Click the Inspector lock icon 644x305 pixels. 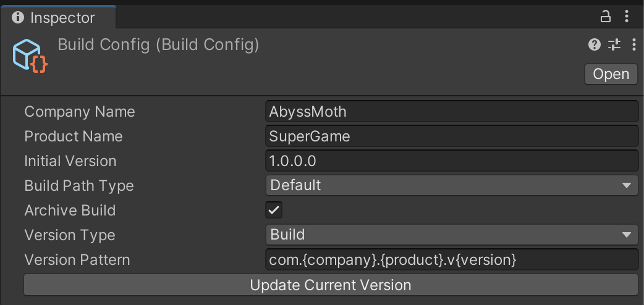pyautogui.click(x=605, y=17)
